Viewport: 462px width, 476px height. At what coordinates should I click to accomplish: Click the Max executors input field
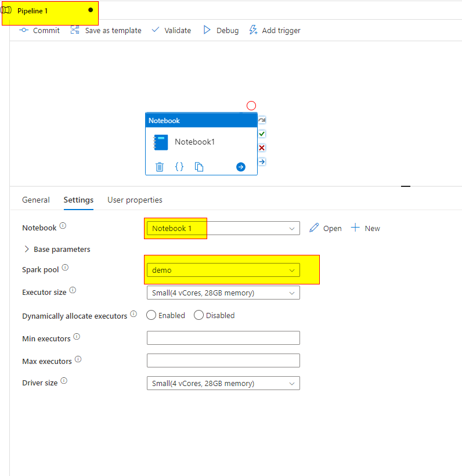coord(223,360)
